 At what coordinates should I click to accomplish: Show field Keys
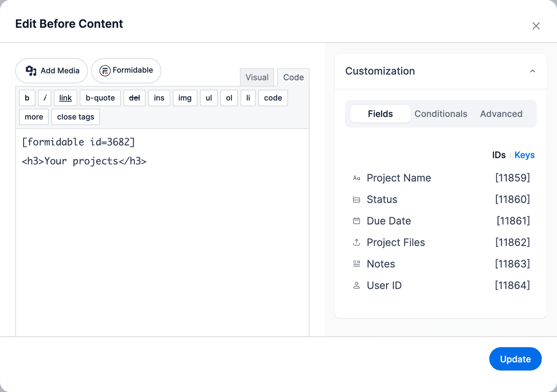(525, 155)
